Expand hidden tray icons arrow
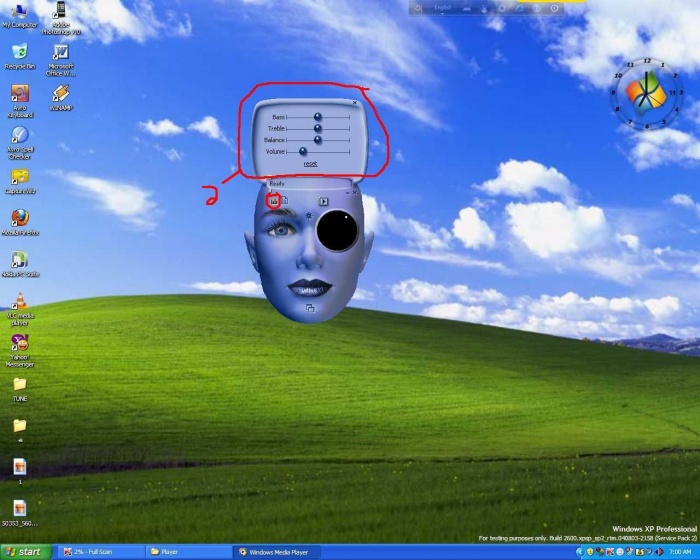This screenshot has width=700, height=560. pos(580,552)
